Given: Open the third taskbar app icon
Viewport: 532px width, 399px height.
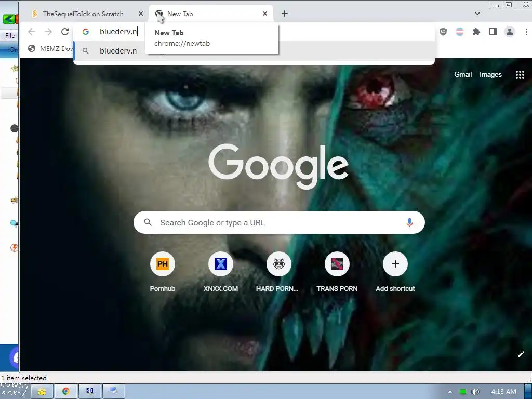Looking at the screenshot, I should click(x=90, y=391).
